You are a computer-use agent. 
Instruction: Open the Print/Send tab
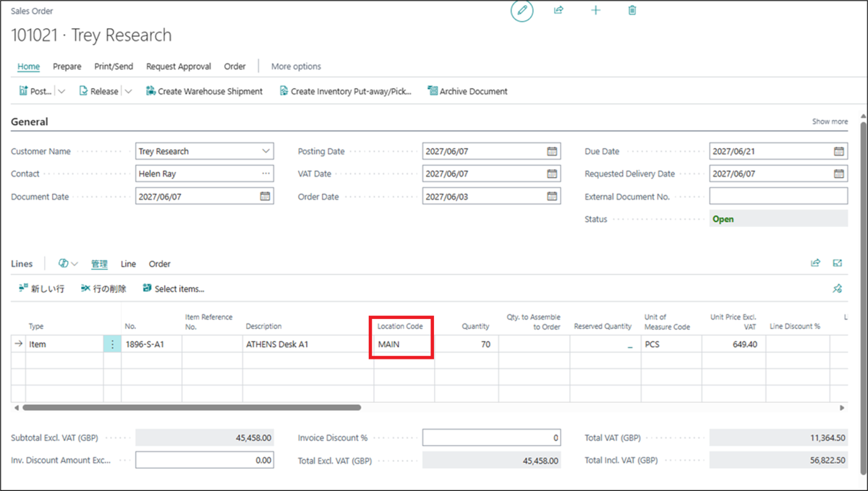click(x=114, y=67)
